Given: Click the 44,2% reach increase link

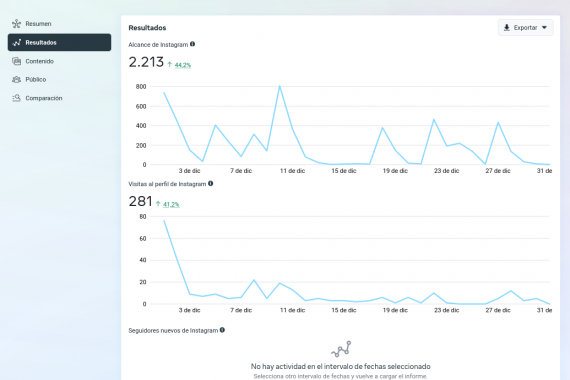Looking at the screenshot, I should (183, 65).
